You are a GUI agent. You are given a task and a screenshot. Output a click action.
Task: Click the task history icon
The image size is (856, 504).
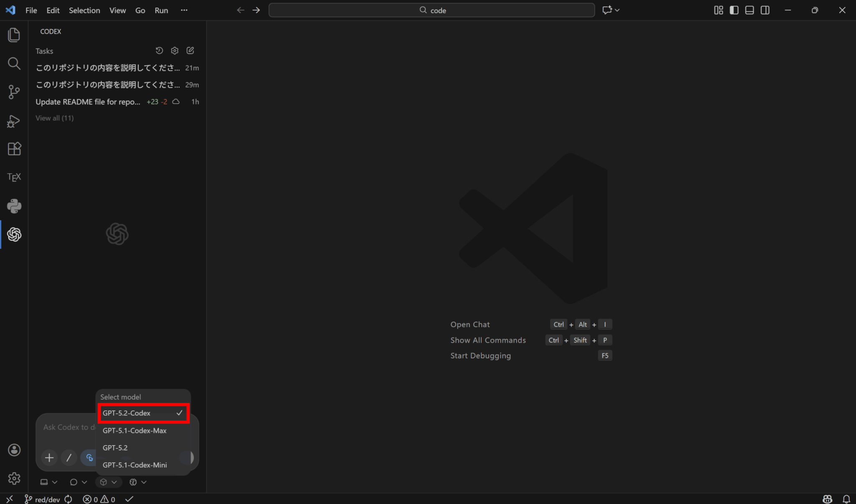coord(159,51)
